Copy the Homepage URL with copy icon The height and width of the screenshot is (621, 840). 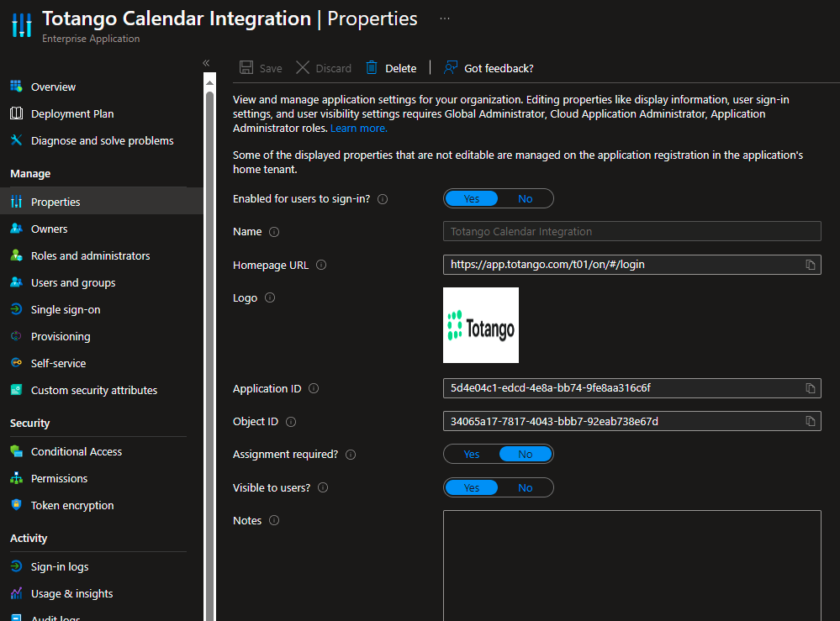(810, 265)
